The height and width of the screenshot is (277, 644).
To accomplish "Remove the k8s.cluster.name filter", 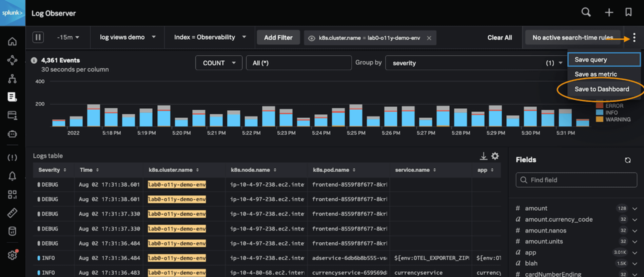I will click(429, 38).
